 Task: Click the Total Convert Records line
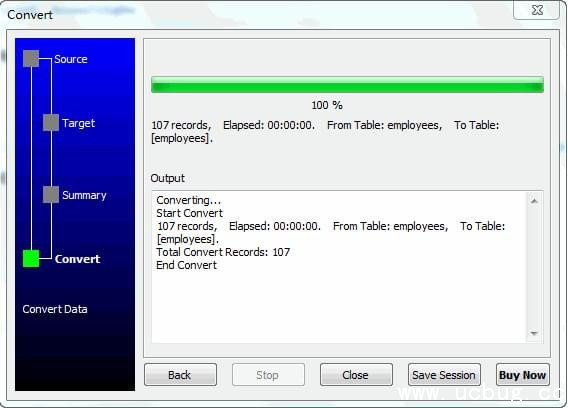click(223, 252)
